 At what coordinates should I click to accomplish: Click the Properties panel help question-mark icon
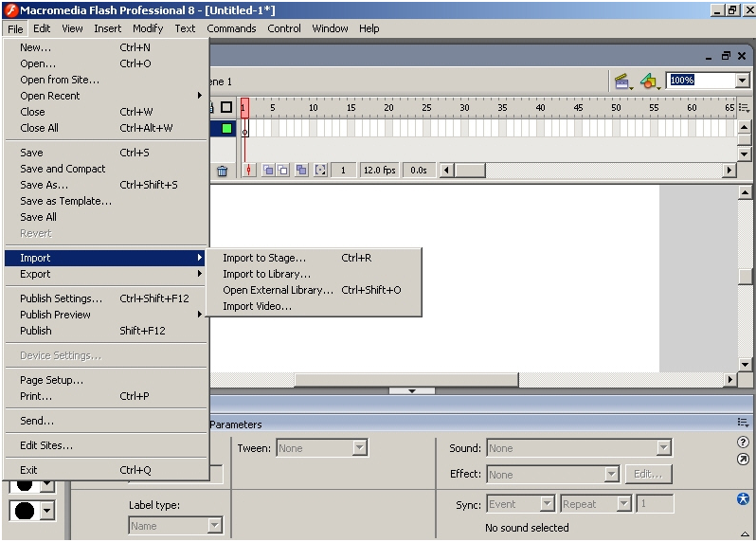pos(743,442)
